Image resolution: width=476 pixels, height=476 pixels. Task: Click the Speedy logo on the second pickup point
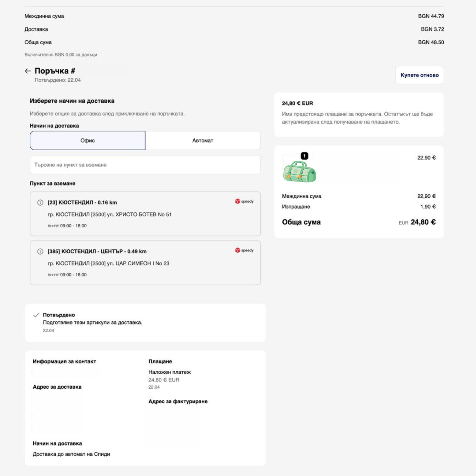pyautogui.click(x=244, y=250)
